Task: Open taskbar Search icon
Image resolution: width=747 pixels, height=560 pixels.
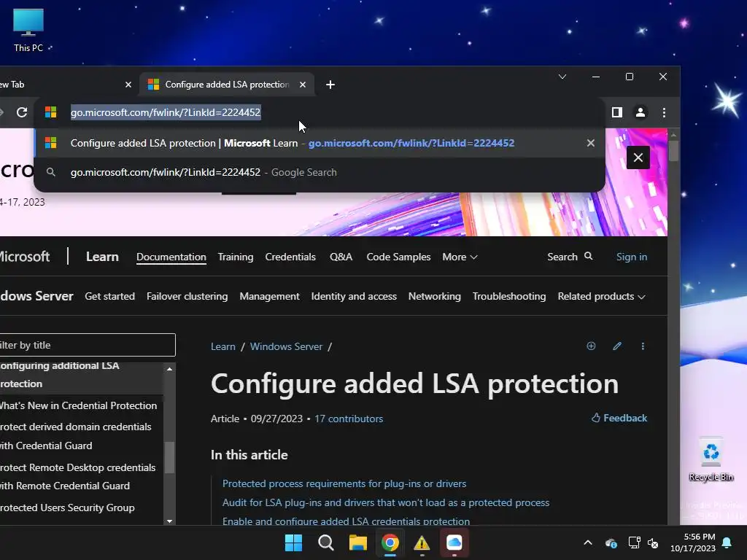Action: click(x=326, y=542)
